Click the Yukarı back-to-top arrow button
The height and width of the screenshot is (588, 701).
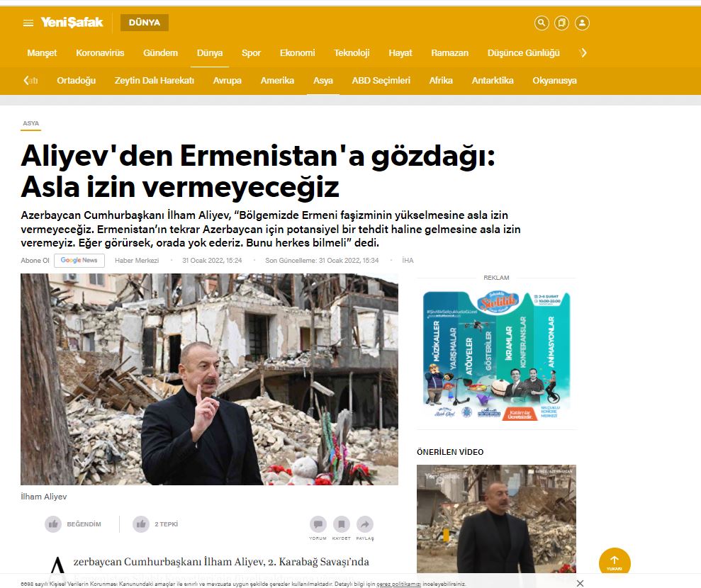[615, 562]
